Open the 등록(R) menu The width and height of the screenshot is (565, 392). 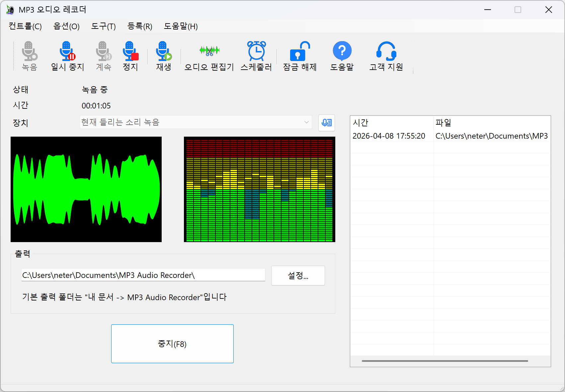(x=140, y=26)
